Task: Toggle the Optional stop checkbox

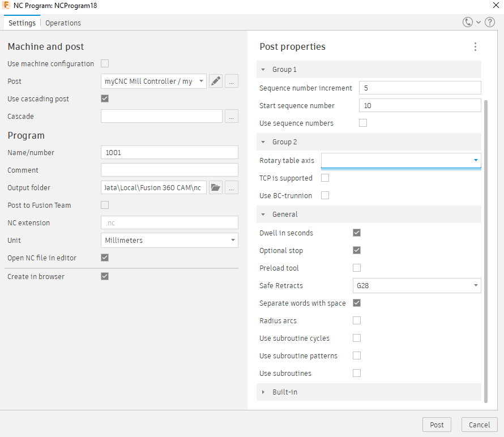Action: [357, 250]
